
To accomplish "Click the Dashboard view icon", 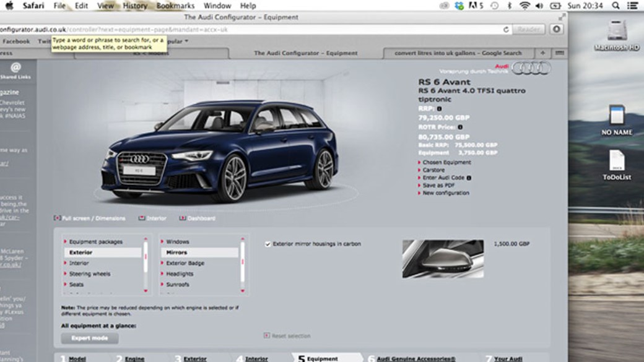I will pyautogui.click(x=182, y=218).
